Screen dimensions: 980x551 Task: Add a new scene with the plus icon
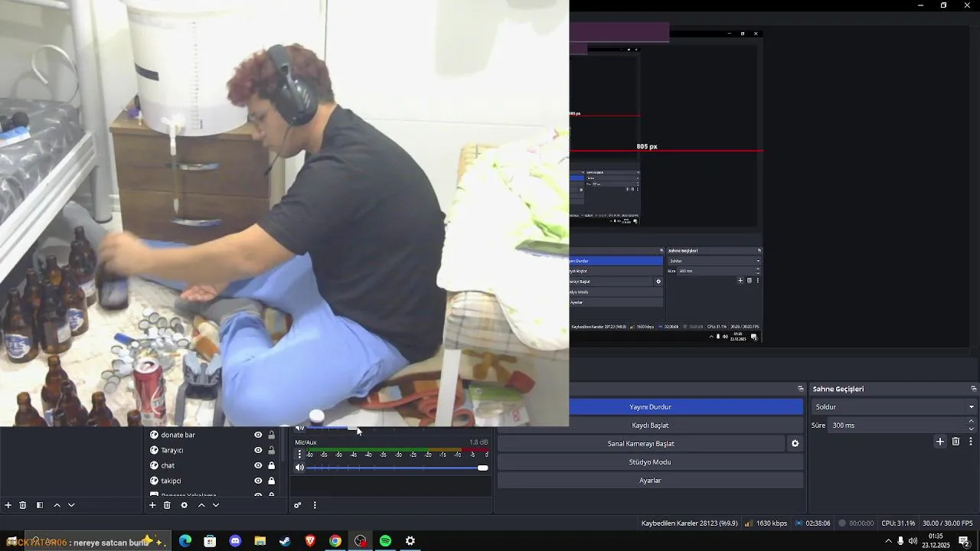pos(8,505)
